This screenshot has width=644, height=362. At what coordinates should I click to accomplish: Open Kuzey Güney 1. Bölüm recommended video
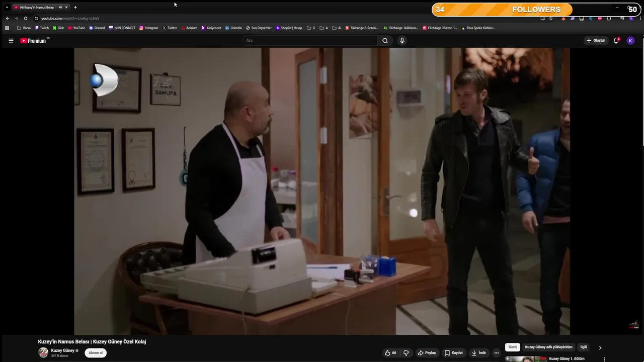tap(567, 359)
